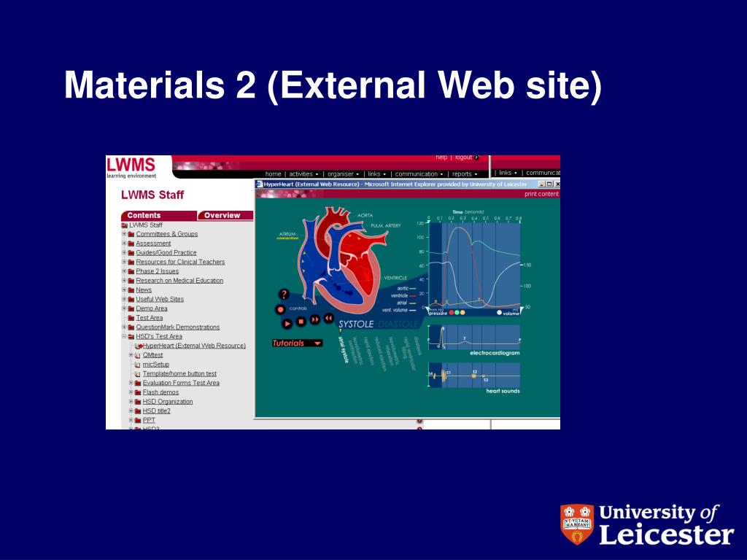This screenshot has height=560, width=747.
Task: Expand the News folder
Action: 124,289
